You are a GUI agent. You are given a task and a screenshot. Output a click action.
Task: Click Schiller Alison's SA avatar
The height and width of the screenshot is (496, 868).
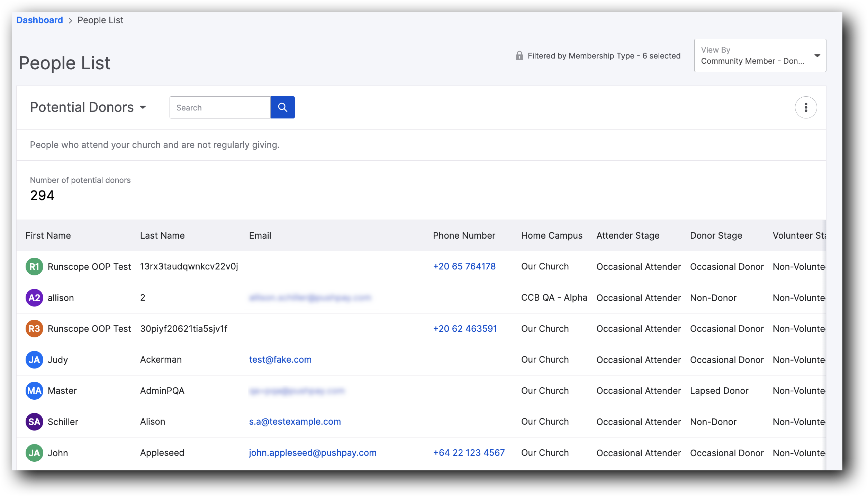34,422
